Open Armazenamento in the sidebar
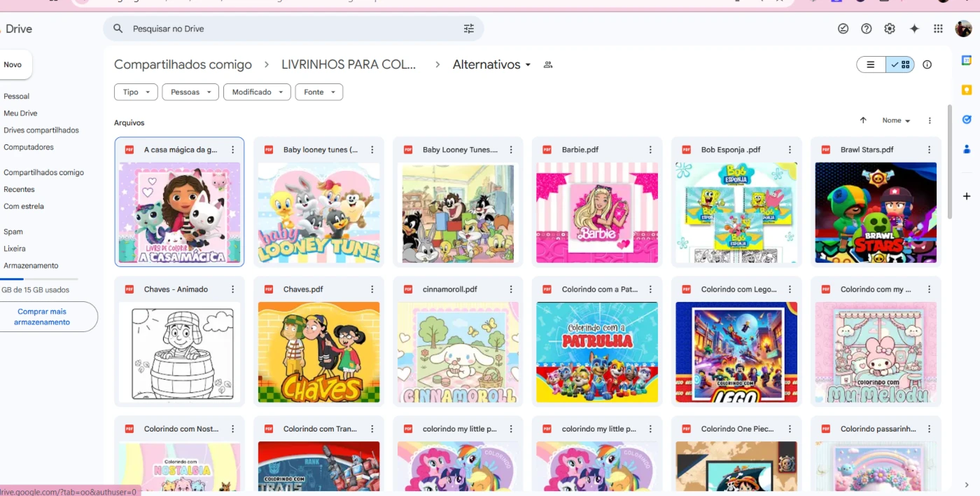Screen dimensions: 980x496 pos(31,266)
